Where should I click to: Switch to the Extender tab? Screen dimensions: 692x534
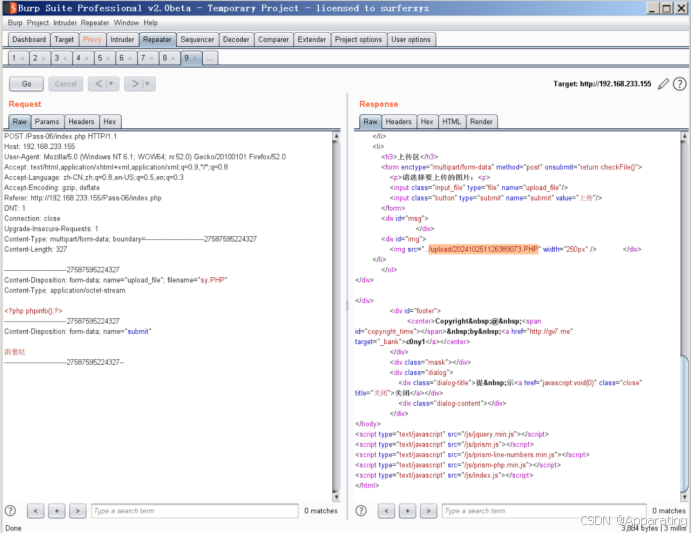point(312,39)
